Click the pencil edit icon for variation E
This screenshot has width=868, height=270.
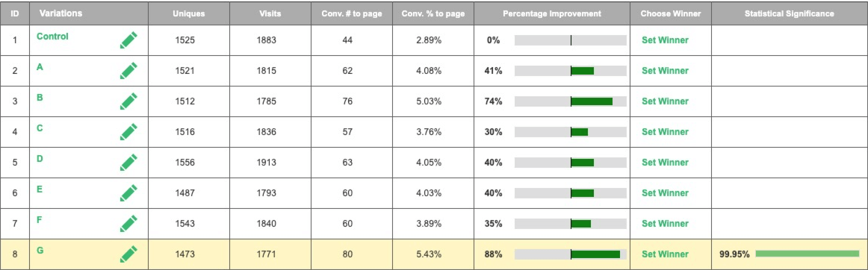click(x=128, y=193)
